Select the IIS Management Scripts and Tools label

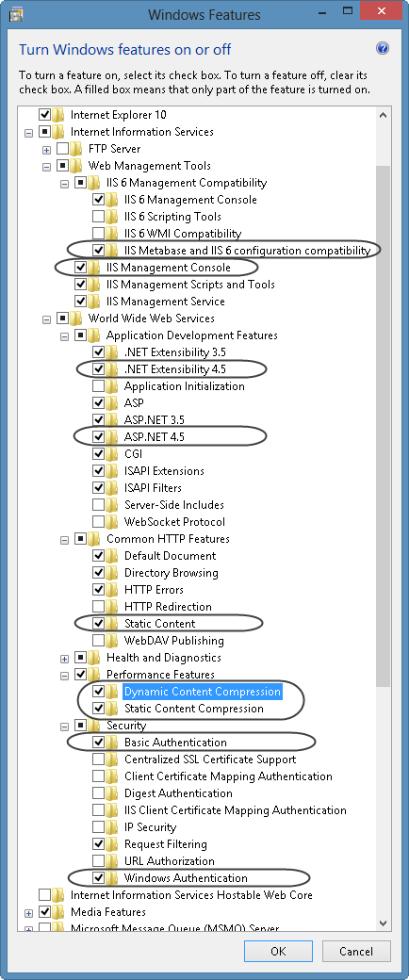tap(190, 285)
